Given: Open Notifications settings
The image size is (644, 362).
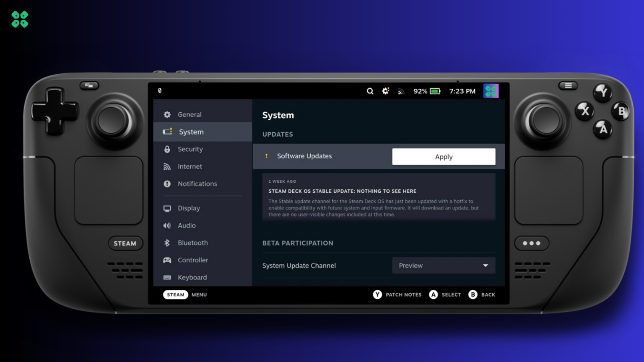Looking at the screenshot, I should click(x=197, y=184).
